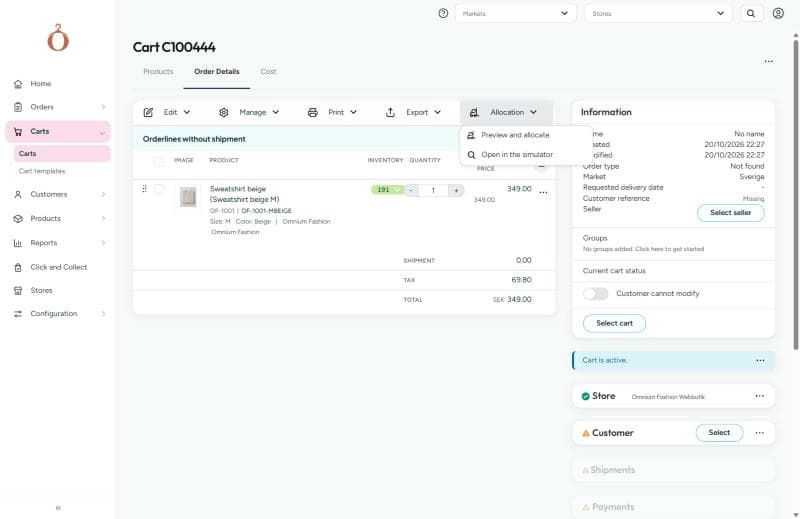Expand the Reports sidebar chevron

(103, 243)
